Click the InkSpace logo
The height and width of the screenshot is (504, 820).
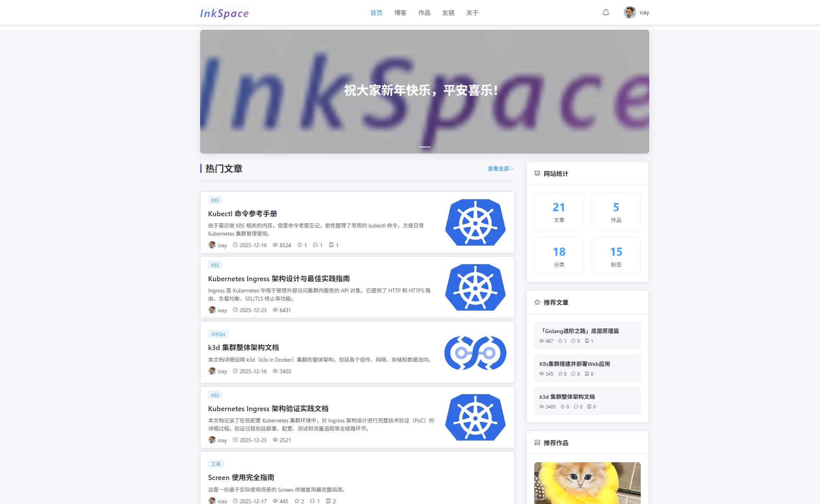click(224, 13)
